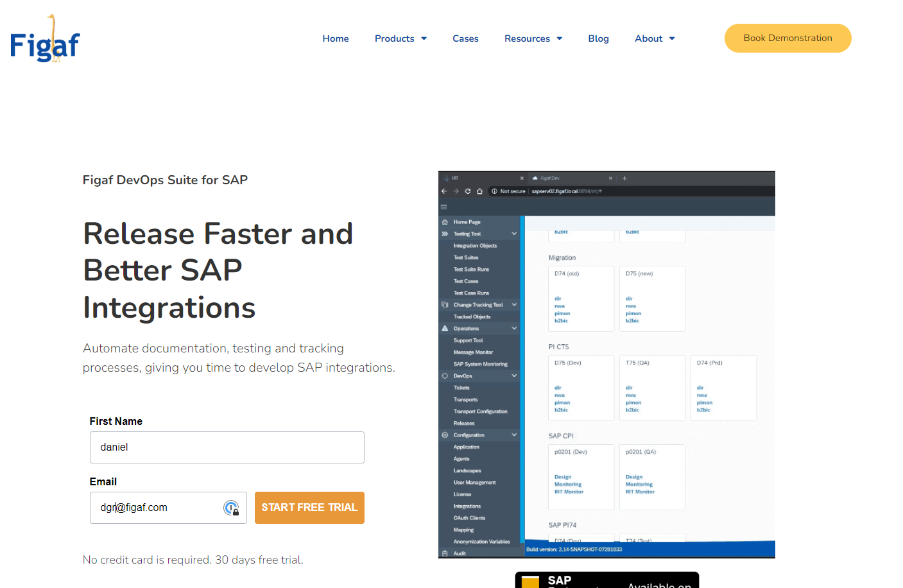Select User Management in the screenshot sidebar

[x=474, y=483]
